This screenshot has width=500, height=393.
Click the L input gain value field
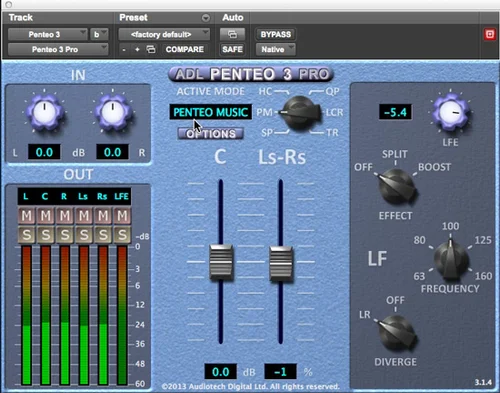point(44,152)
